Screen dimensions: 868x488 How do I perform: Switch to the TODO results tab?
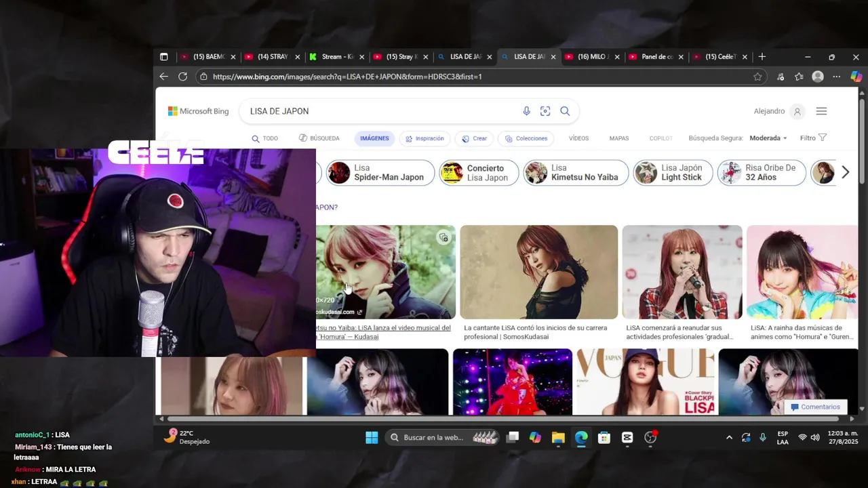coord(264,138)
